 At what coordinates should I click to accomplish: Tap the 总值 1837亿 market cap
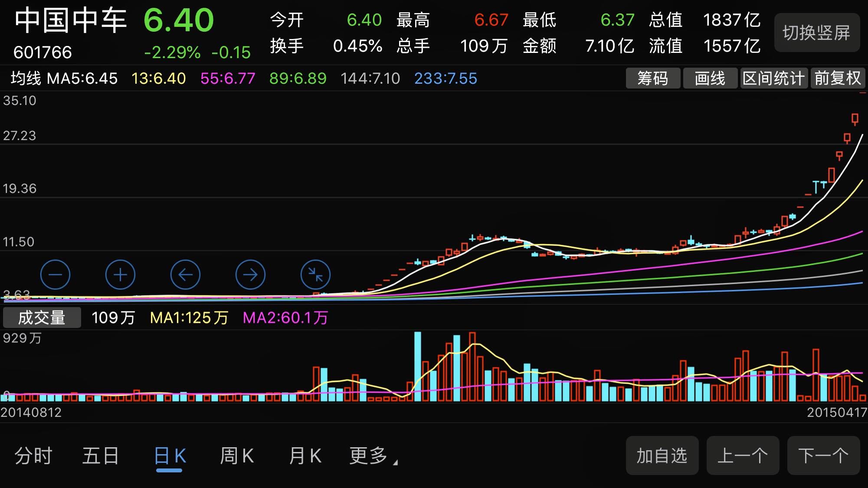(705, 20)
